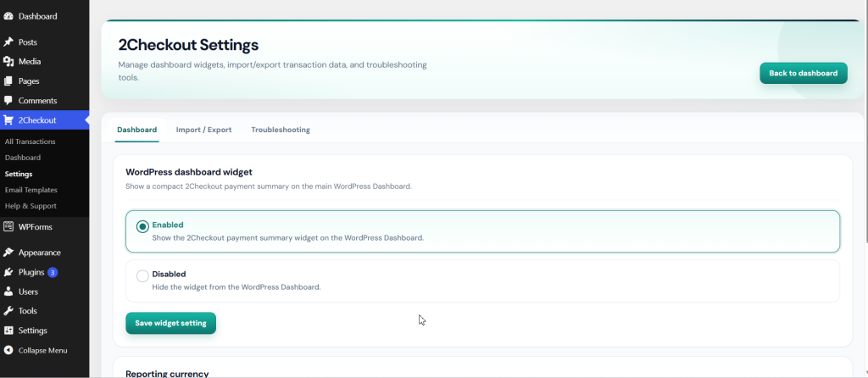
Task: Select the Dashboard settings tab
Action: [136, 130]
